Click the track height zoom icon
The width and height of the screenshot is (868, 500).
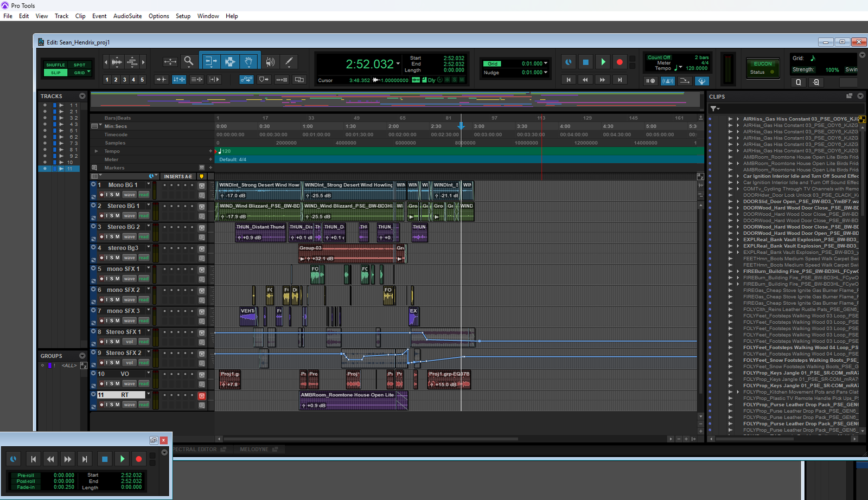click(132, 62)
